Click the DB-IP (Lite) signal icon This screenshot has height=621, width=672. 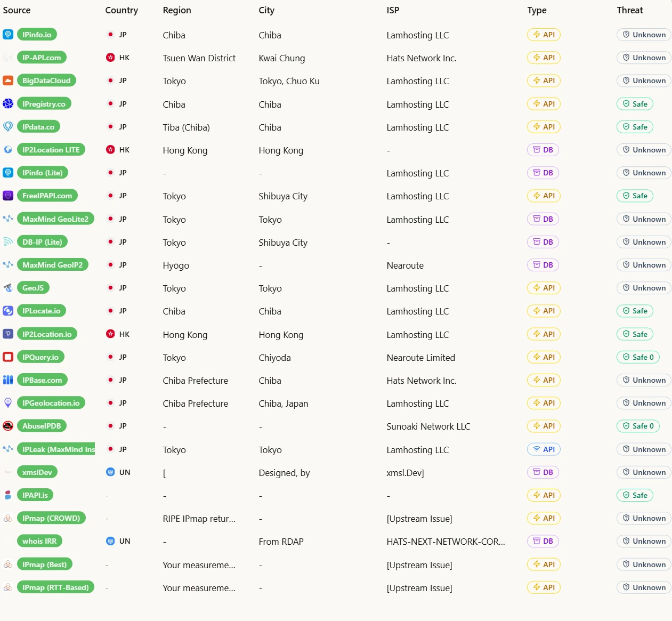(8, 242)
